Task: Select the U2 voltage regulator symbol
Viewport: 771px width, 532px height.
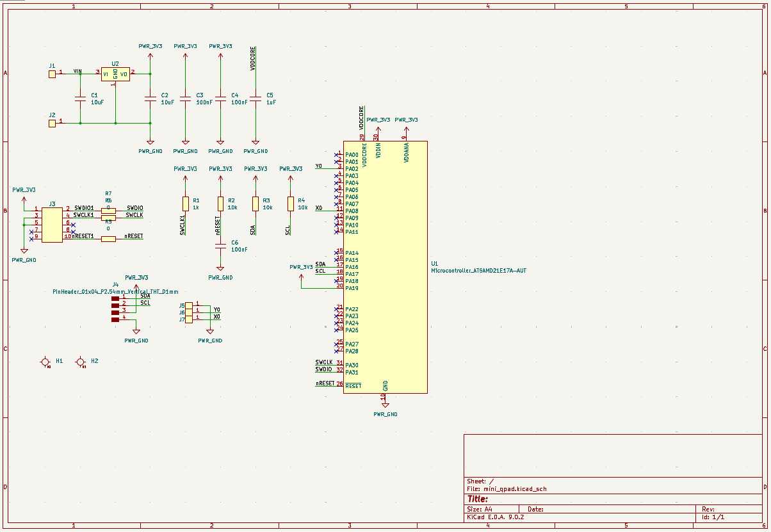Action: 115,74
